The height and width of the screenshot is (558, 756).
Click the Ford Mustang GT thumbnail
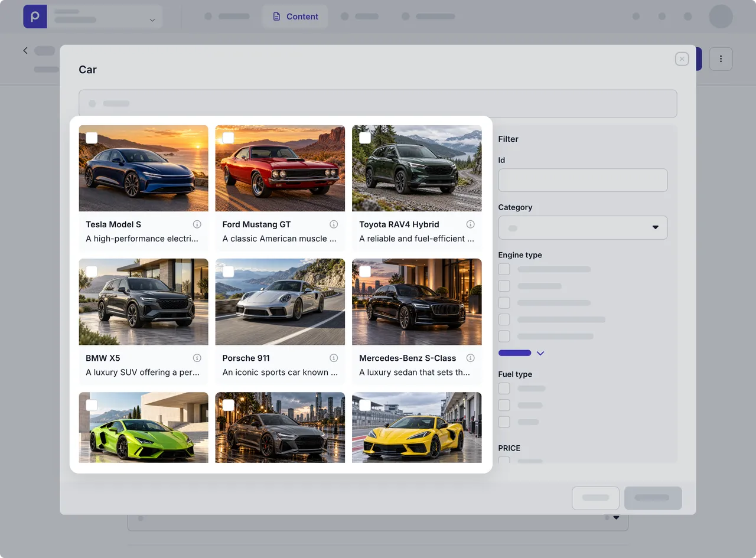(x=280, y=168)
